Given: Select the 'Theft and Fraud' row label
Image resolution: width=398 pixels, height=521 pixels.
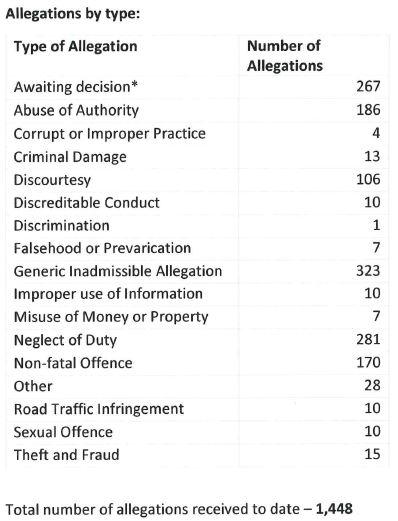Looking at the screenshot, I should click(x=66, y=455).
